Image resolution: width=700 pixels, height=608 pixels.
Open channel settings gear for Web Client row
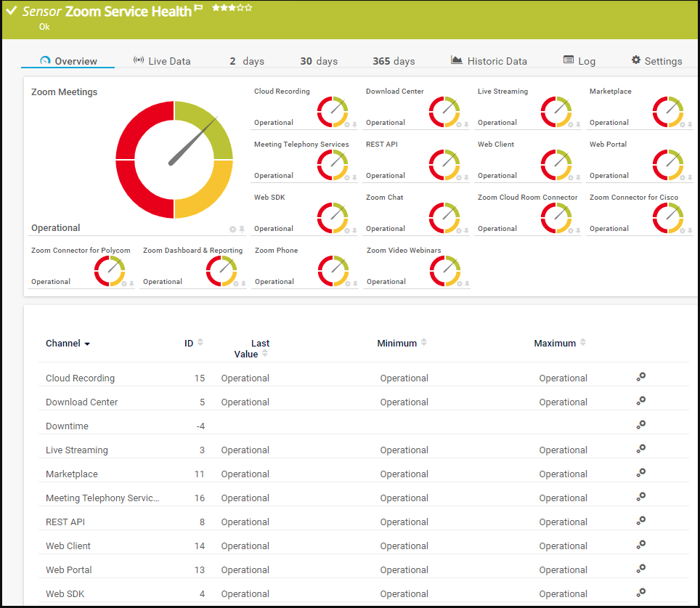point(641,545)
